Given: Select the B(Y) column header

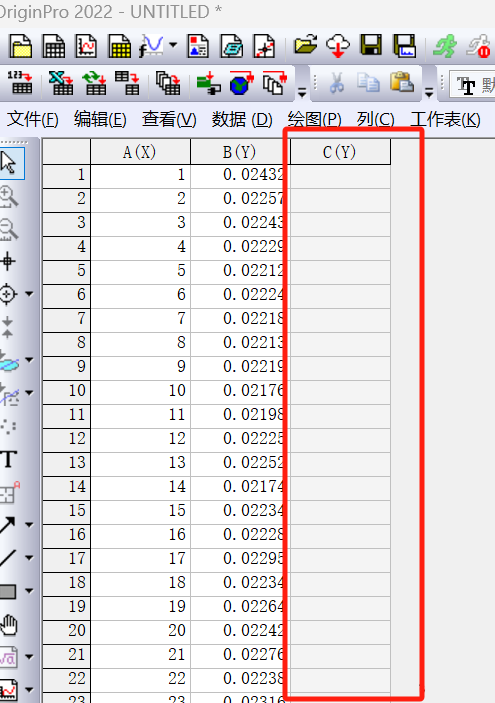Looking at the screenshot, I should 240,152.
